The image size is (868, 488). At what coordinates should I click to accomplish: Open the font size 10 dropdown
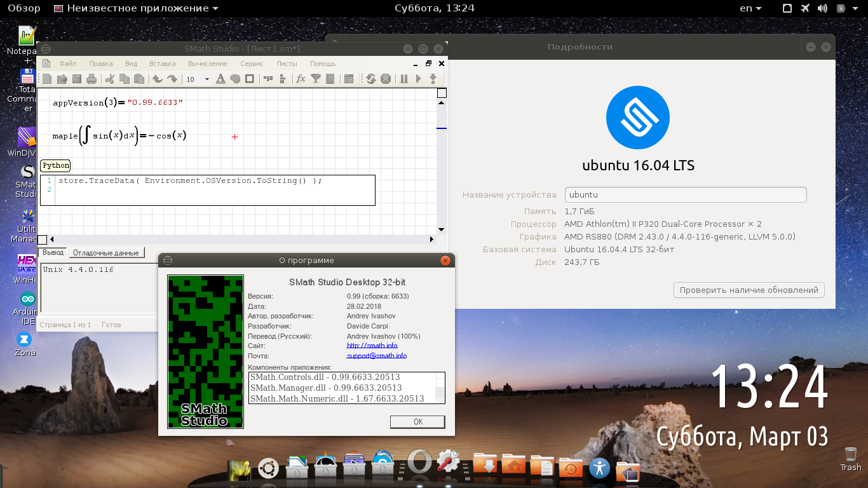(x=207, y=79)
